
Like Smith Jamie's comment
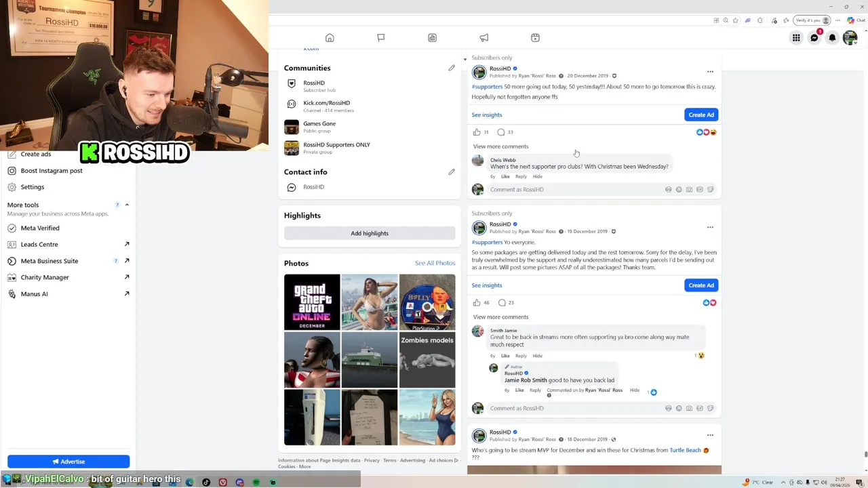pyautogui.click(x=505, y=356)
